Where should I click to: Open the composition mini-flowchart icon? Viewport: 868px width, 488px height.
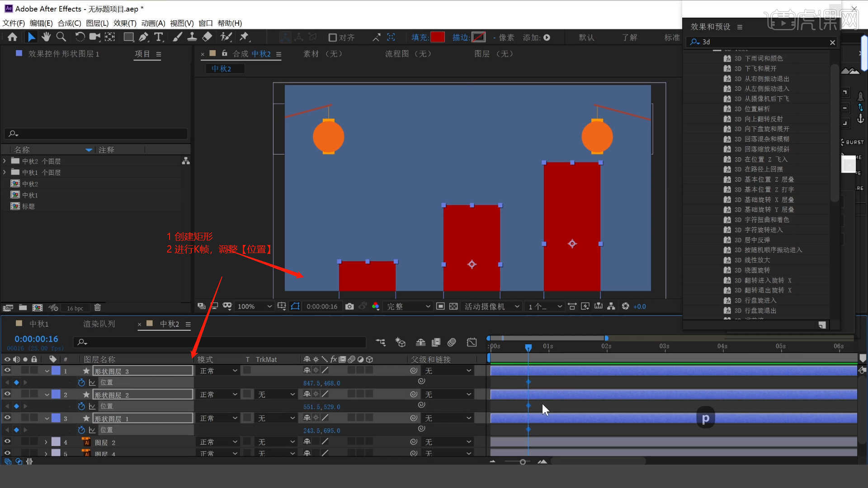[381, 343]
